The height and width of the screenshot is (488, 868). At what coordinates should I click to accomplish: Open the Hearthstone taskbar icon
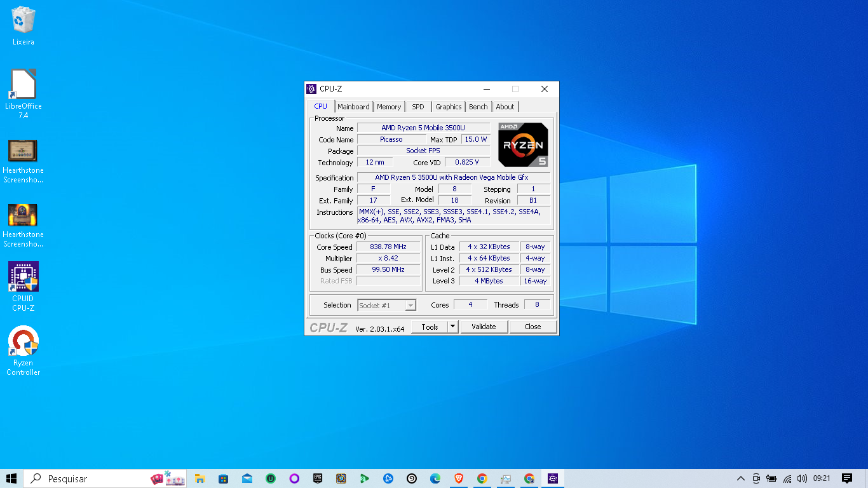341,478
